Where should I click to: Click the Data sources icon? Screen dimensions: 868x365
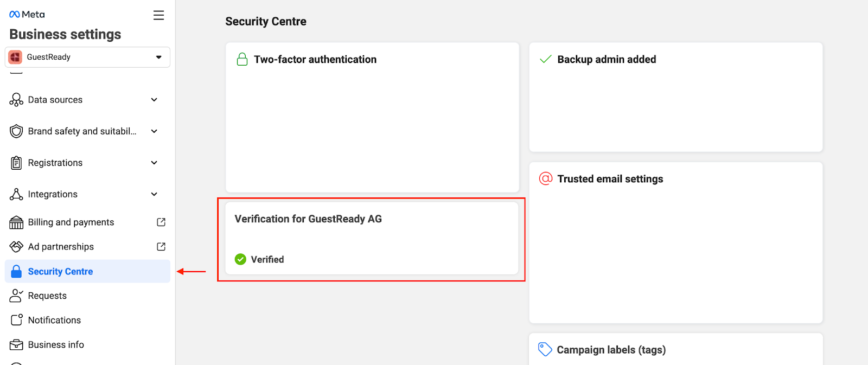coord(16,100)
